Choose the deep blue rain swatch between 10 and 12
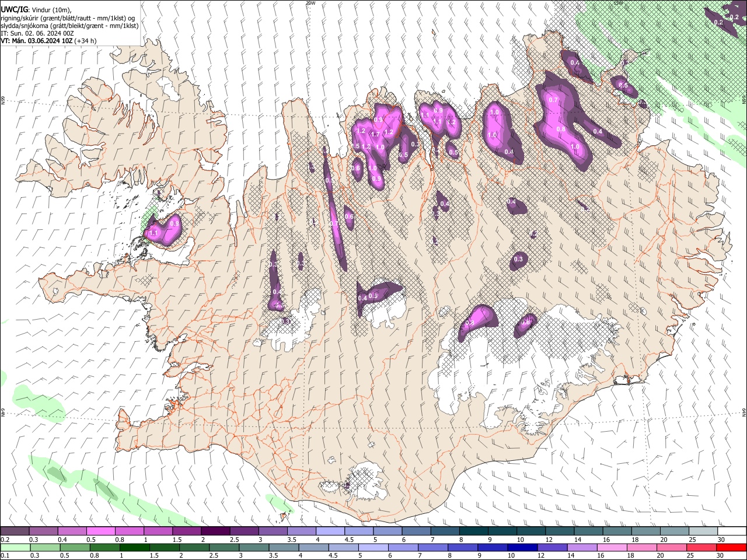747x560 pixels. (x=522, y=547)
